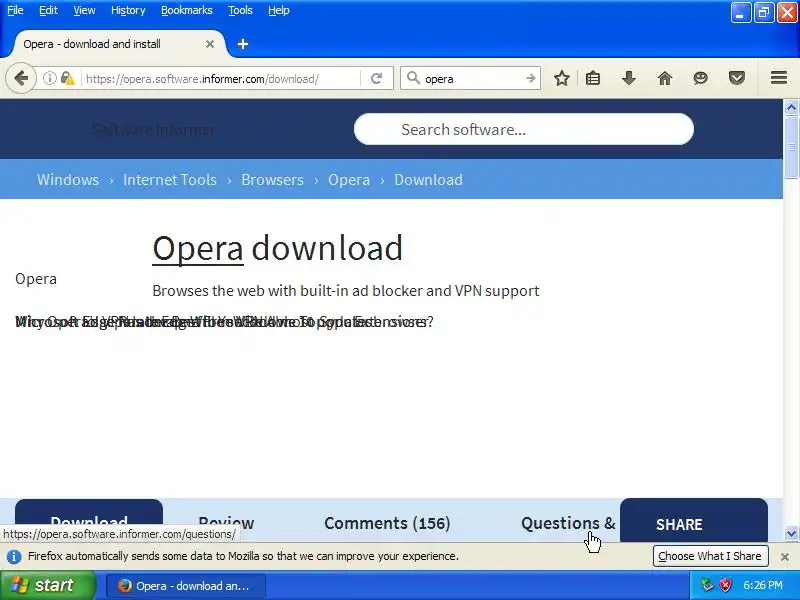Click the padlock warning icon in address bar
The image size is (800, 600).
[67, 78]
